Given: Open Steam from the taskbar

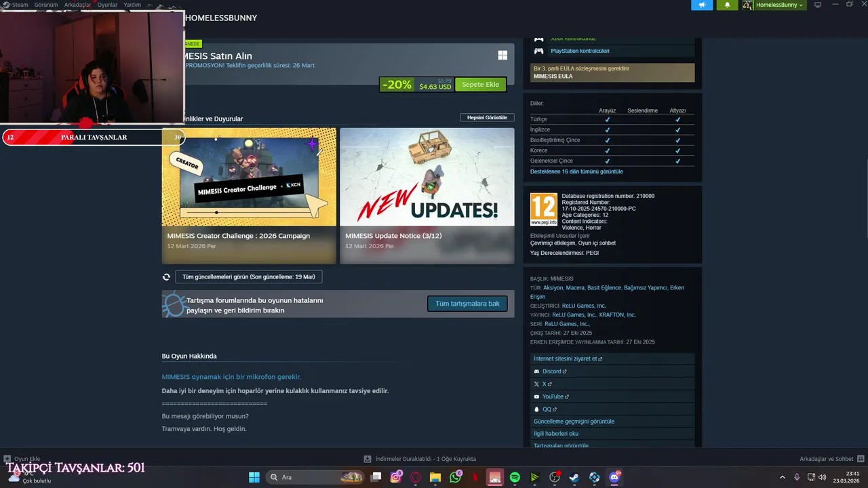Looking at the screenshot, I should click(574, 477).
